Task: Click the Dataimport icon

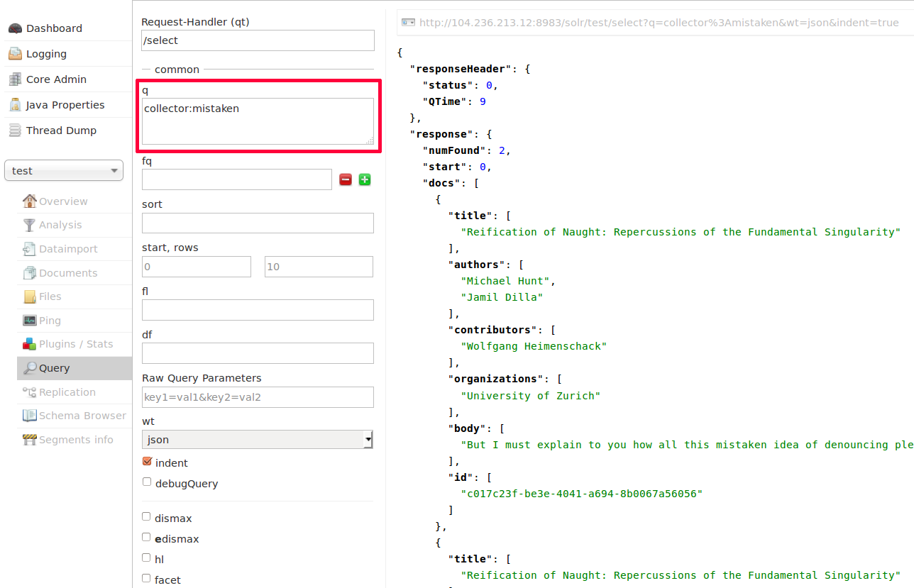Action: pos(29,249)
